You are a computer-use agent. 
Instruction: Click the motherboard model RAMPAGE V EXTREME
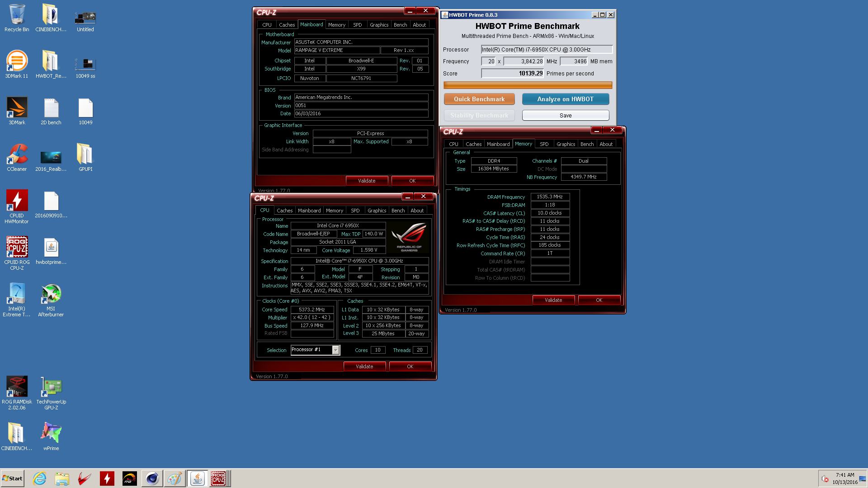pos(337,50)
